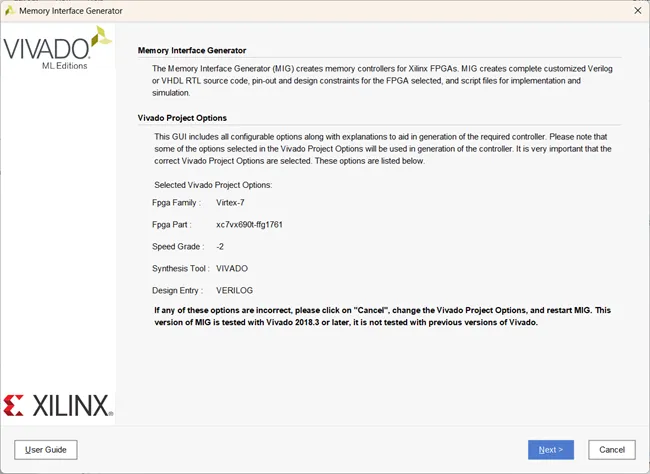
Task: Click the Fpga Family value Virtex-7
Action: [x=230, y=202]
